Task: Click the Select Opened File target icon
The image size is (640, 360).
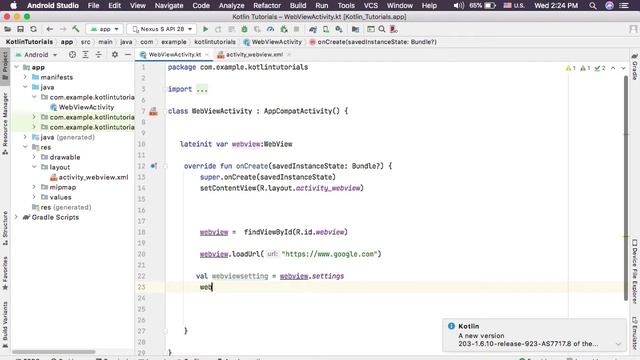Action: [72, 54]
